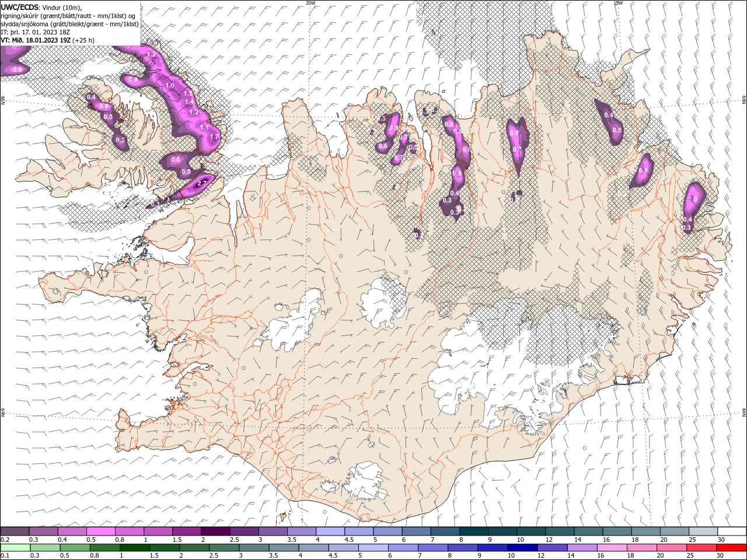Select the bright pink upper legend swatch between 0.5 and 0.8
The width and height of the screenshot is (747, 560).
tap(100, 531)
